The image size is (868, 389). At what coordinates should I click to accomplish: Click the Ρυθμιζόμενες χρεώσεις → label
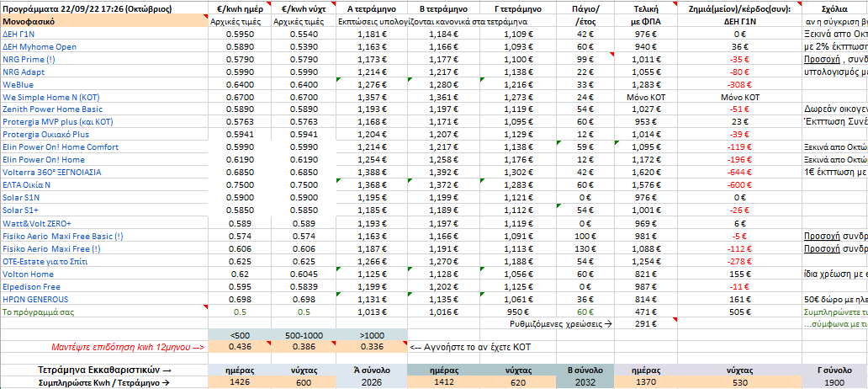coord(560,323)
